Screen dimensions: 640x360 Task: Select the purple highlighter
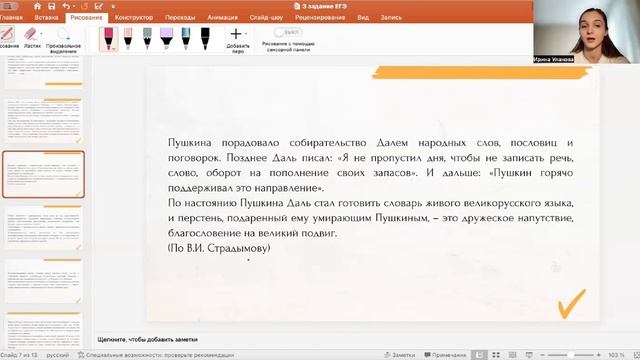click(167, 39)
